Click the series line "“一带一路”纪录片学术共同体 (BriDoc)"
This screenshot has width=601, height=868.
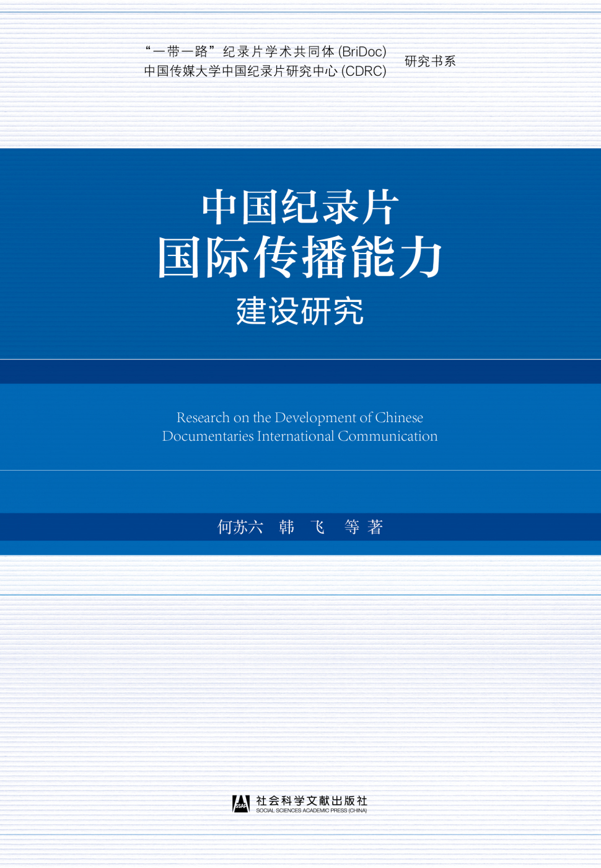pos(266,51)
